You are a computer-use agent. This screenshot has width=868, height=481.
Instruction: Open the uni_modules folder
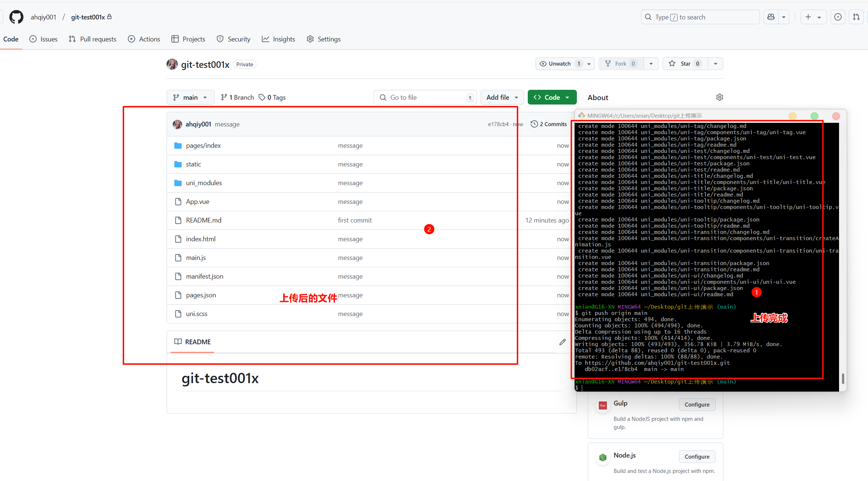pos(204,183)
